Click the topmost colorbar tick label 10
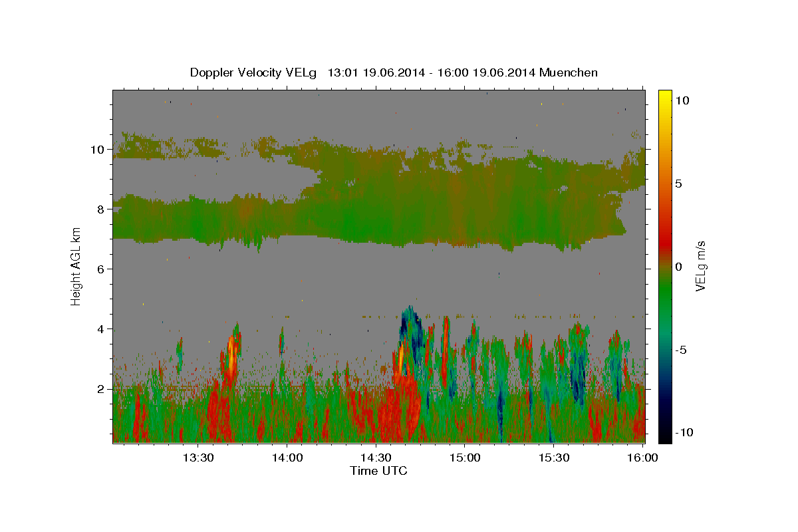 pos(682,100)
